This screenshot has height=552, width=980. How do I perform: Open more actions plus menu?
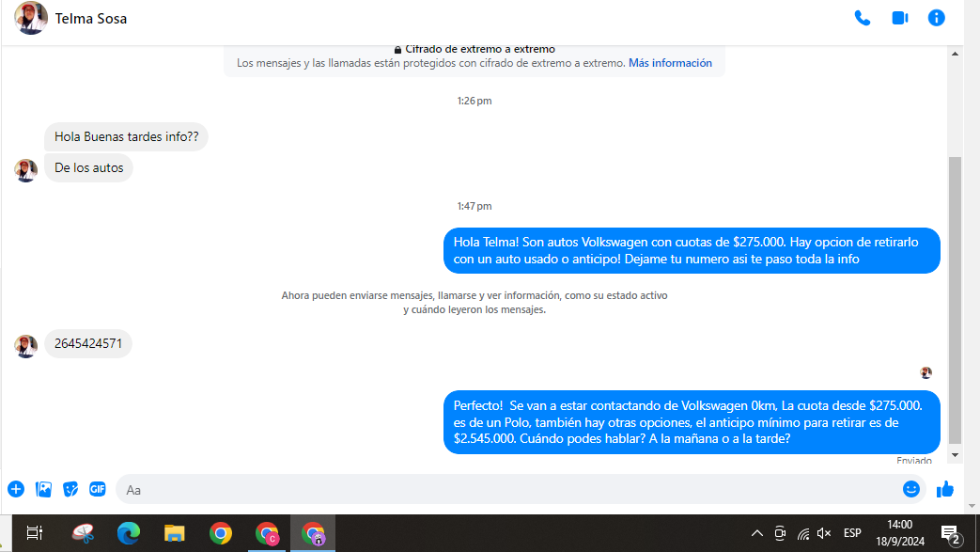pos(16,489)
